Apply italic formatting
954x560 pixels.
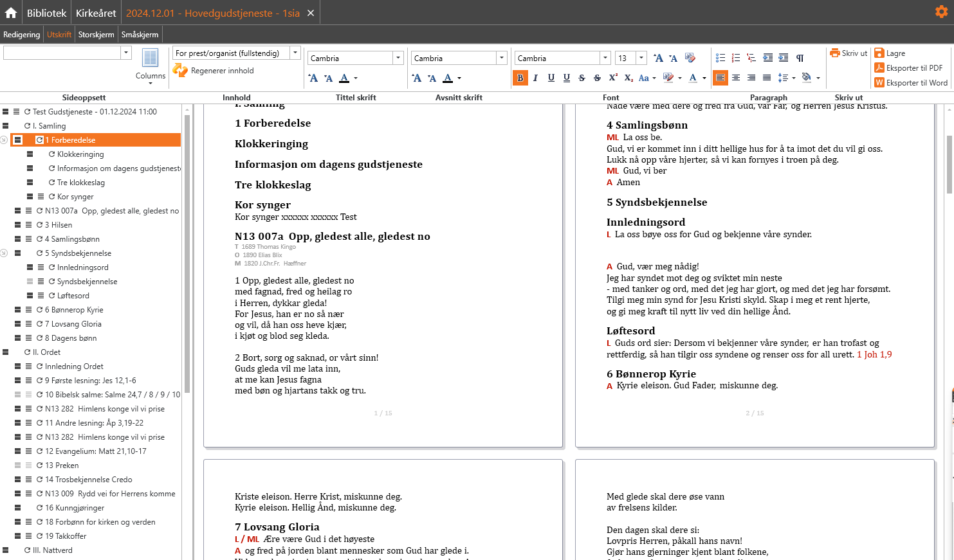pyautogui.click(x=535, y=78)
